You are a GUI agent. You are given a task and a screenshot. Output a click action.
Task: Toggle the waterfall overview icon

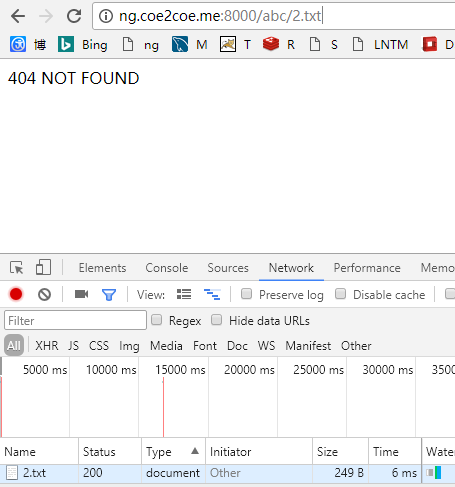tap(212, 294)
